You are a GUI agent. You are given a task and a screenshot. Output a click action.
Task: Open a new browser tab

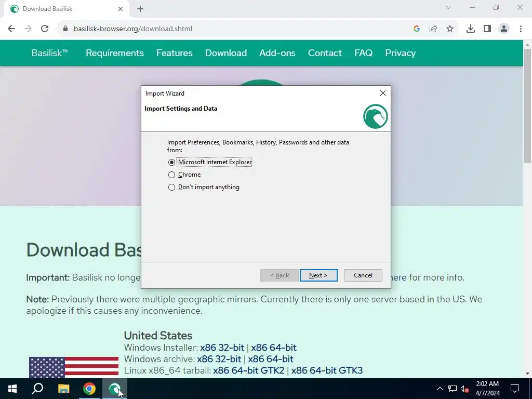pos(140,9)
